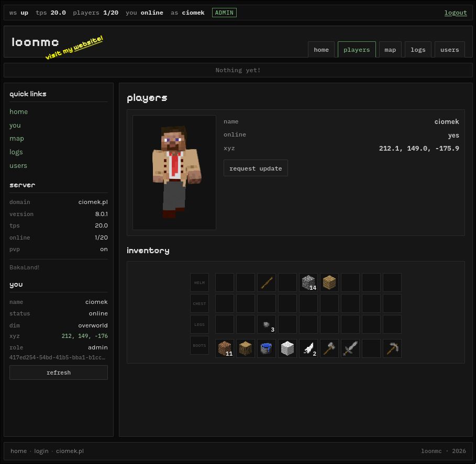476x464 pixels.
Task: Click the logout link
Action: pos(456,13)
